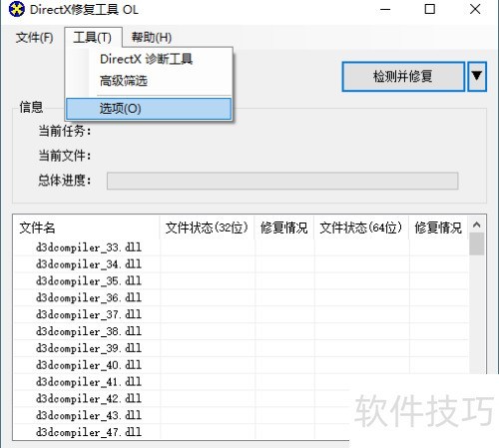Open the 帮助(H) menu

click(152, 37)
